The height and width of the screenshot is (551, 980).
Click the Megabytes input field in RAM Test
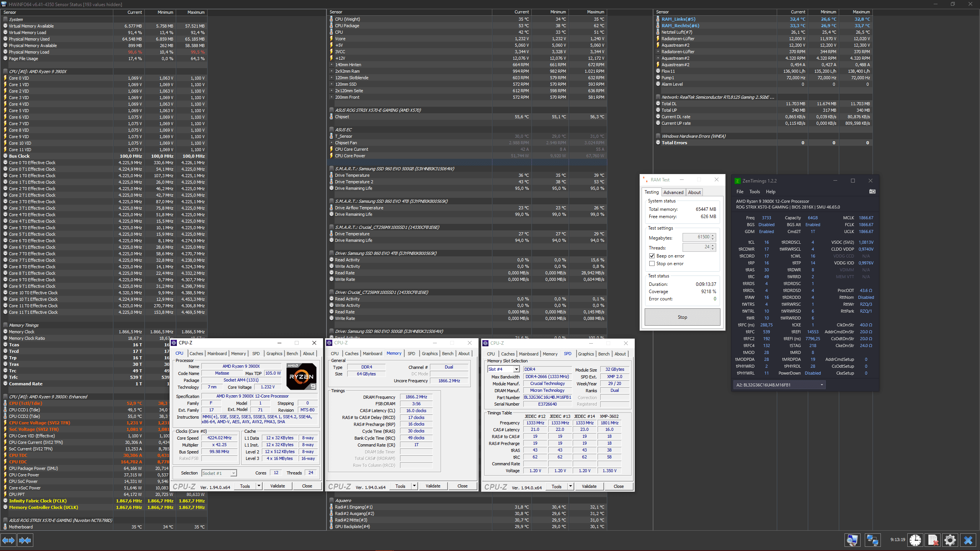coord(696,237)
